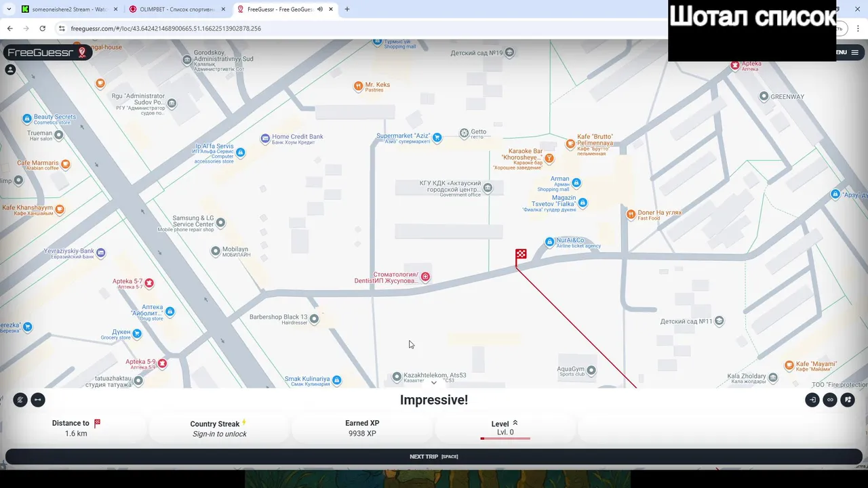This screenshot has height=488, width=868.
Task: Select the Home Credit Bank map pin
Action: [265, 139]
